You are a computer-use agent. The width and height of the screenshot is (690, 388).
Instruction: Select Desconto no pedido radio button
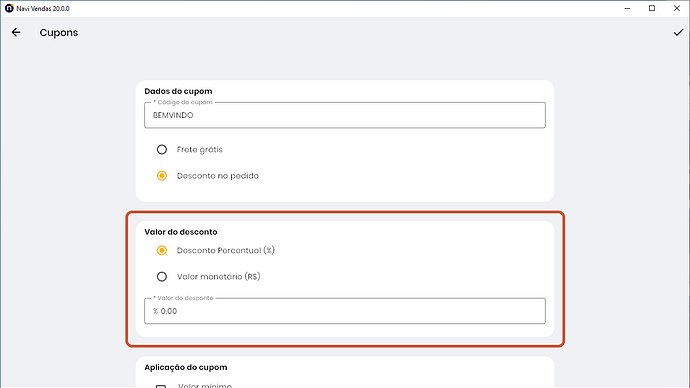[162, 176]
